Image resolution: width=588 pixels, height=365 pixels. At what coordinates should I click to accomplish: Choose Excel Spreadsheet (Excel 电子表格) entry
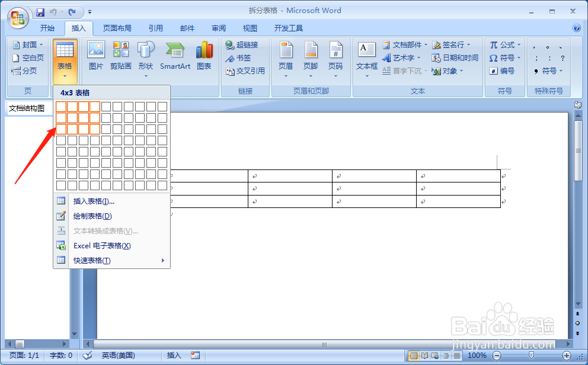click(x=112, y=246)
